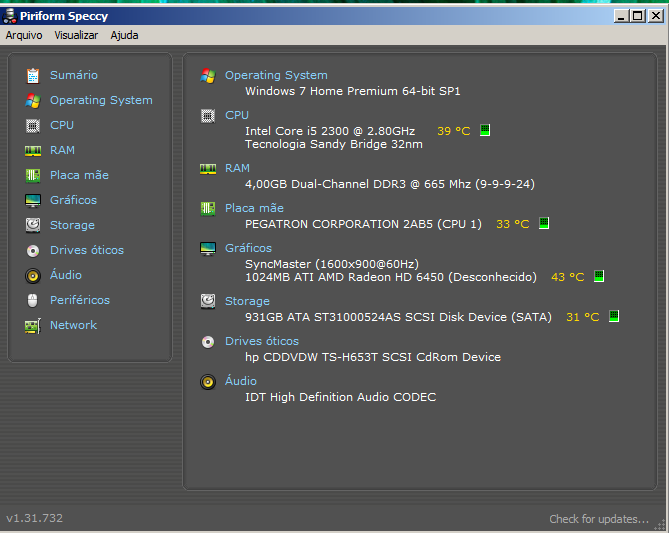
Task: Click the 931GB ATA ST31000524AS disk line
Action: [398, 317]
